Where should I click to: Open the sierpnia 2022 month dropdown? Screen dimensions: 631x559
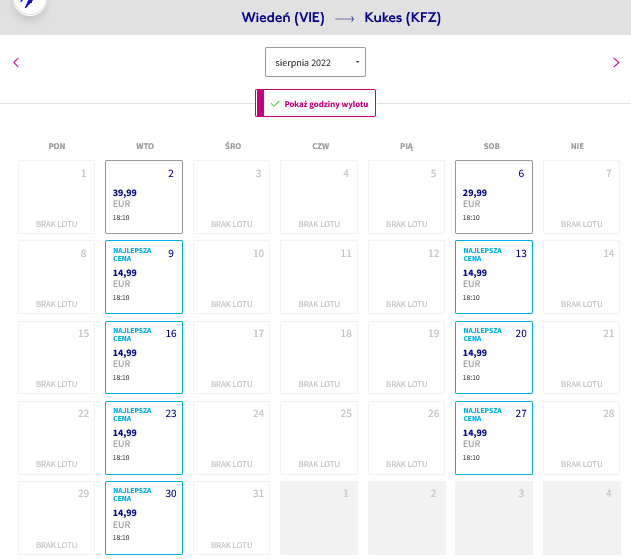click(315, 62)
